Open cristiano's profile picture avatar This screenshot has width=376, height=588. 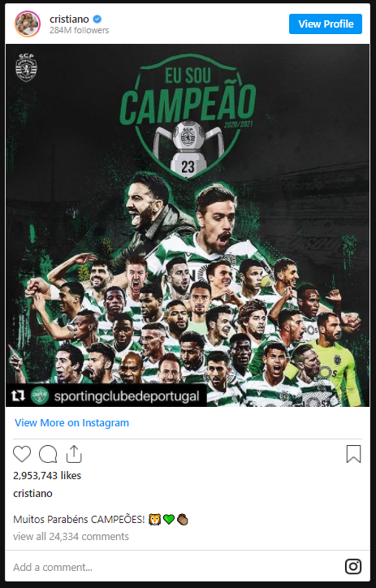28,24
